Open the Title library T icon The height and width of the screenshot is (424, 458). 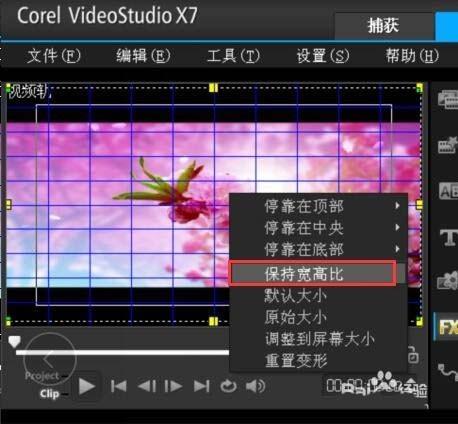pyautogui.click(x=449, y=237)
